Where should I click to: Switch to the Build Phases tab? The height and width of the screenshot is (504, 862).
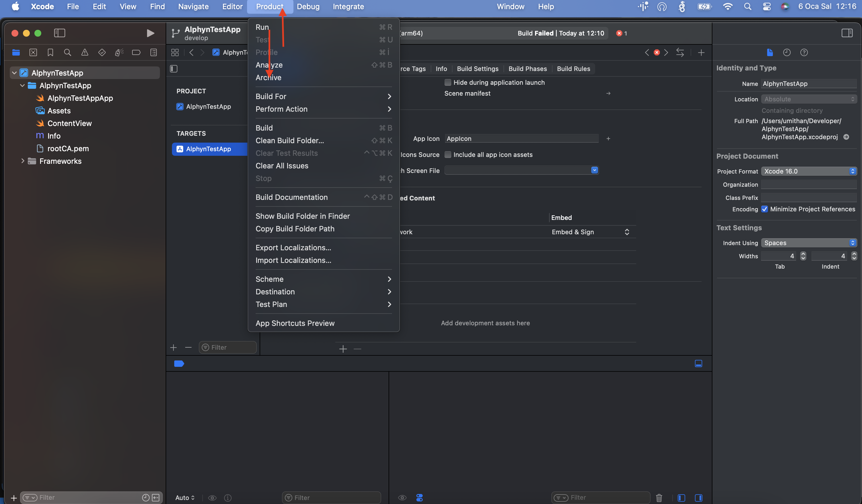(x=528, y=69)
